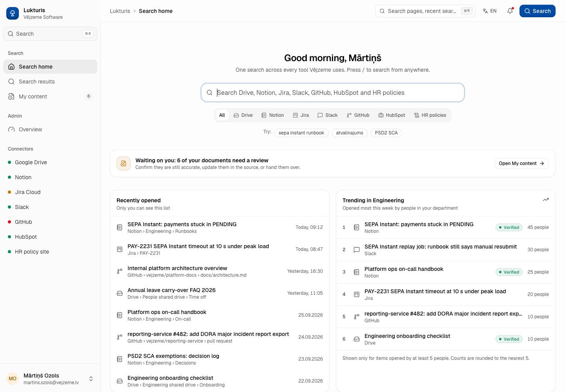
Task: Click the language translate icon EN
Action: coord(490,11)
